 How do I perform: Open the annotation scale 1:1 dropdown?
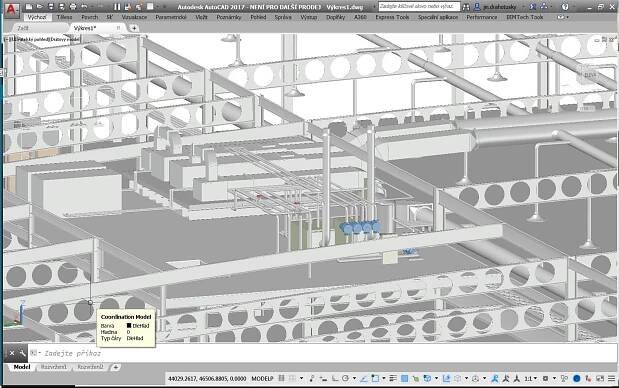coord(531,379)
